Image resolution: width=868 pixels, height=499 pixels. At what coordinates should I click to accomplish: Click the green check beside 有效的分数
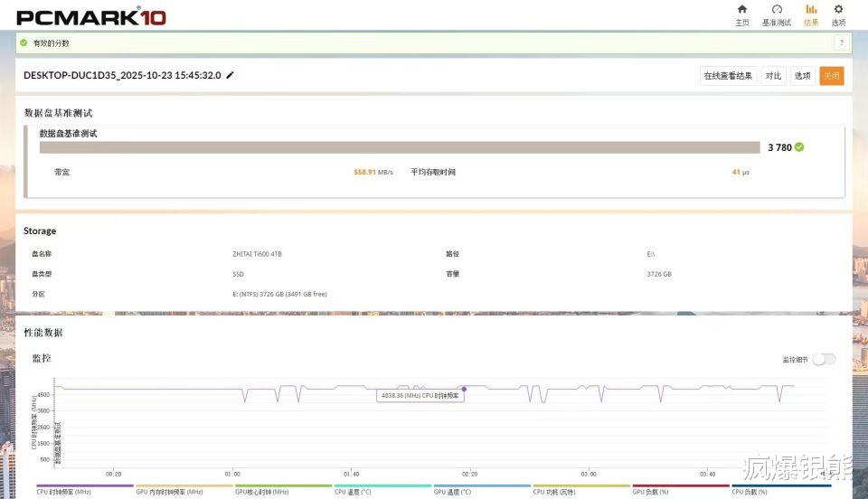click(x=24, y=42)
